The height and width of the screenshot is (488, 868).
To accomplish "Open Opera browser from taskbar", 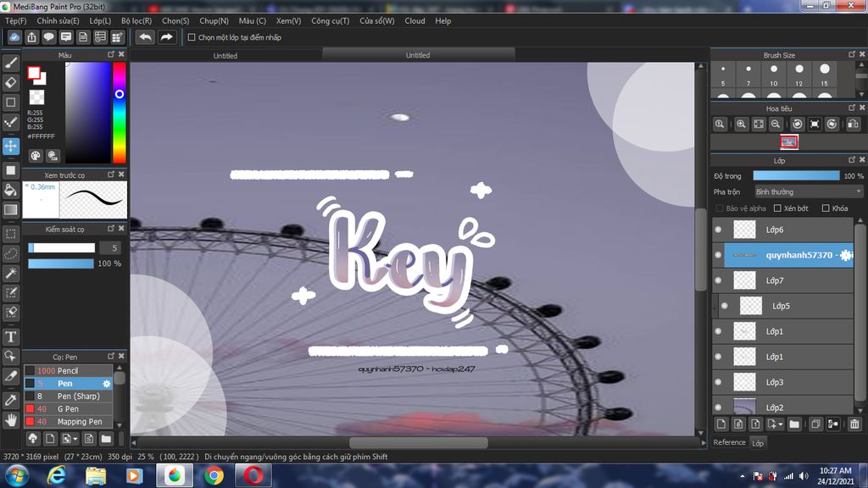I will pos(253,475).
